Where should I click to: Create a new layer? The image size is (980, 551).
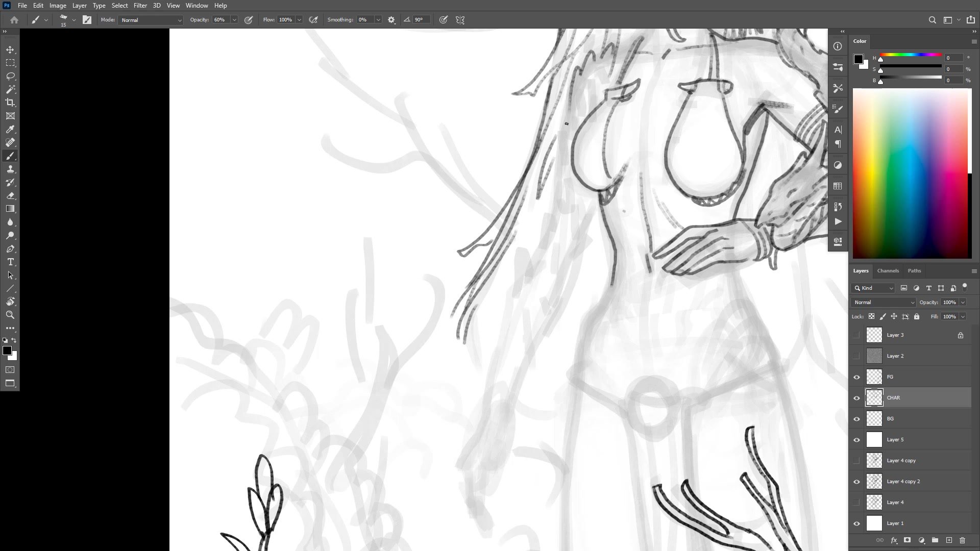949,540
